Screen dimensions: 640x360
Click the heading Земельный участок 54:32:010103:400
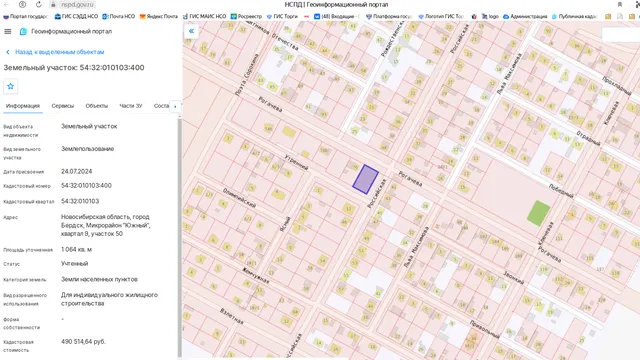tap(74, 68)
